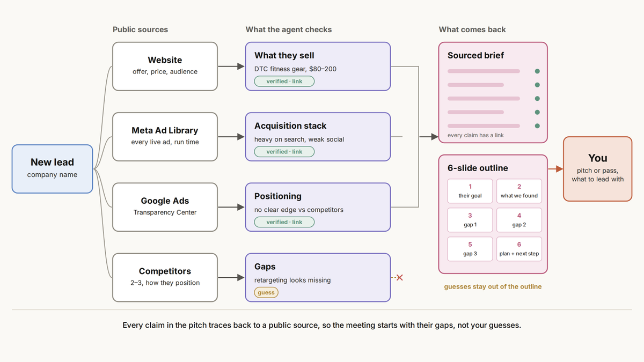Click "no clear edge vs competitors" text
The image size is (644, 362).
[x=299, y=210]
